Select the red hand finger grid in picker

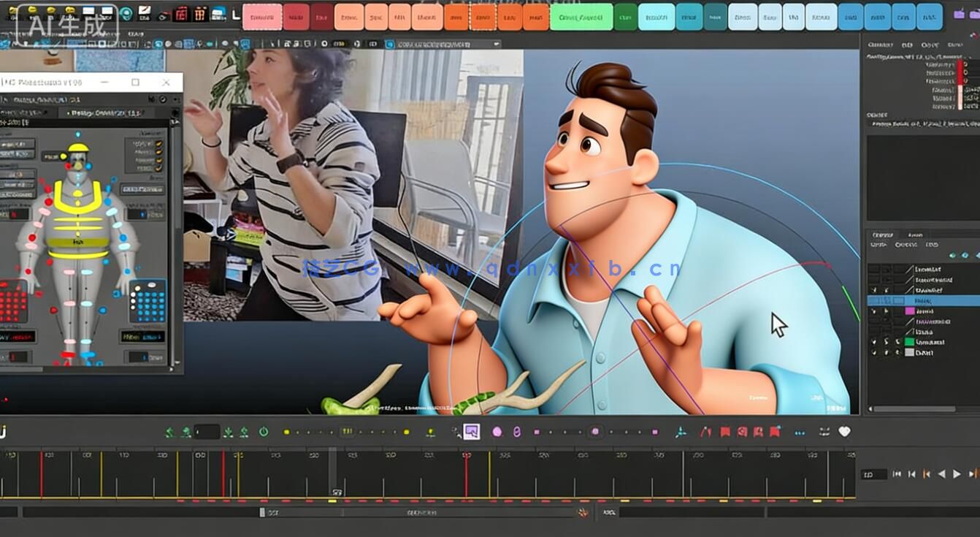(x=12, y=301)
